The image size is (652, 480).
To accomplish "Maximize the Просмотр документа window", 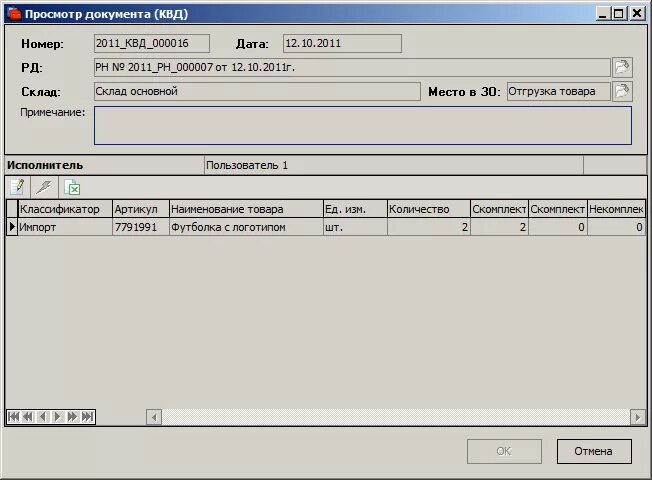I will pos(619,14).
